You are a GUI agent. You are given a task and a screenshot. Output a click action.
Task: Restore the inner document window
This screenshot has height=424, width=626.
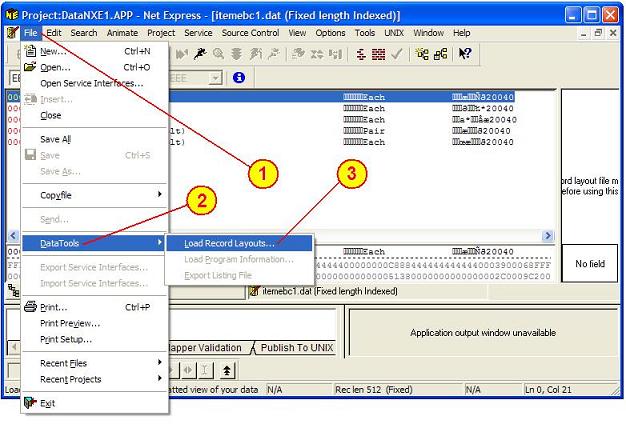click(598, 33)
